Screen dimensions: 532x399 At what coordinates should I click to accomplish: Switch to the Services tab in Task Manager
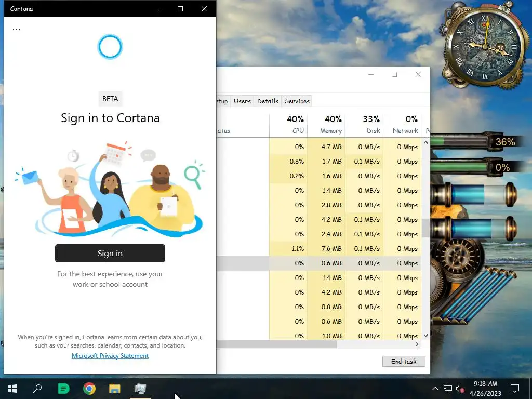[x=297, y=101]
